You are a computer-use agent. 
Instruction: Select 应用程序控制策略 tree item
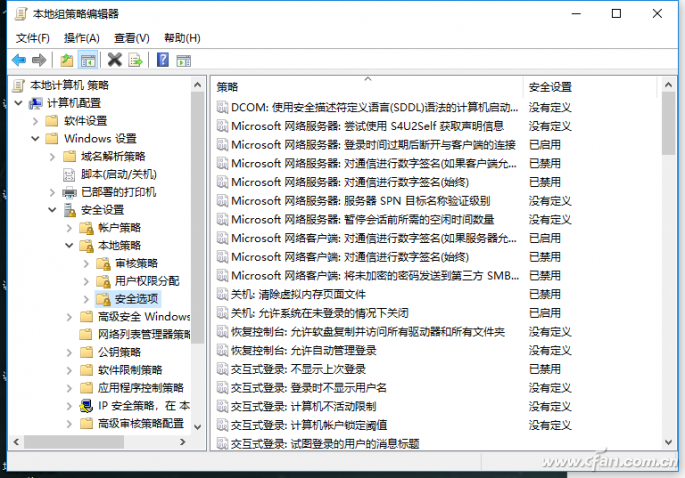tap(141, 388)
